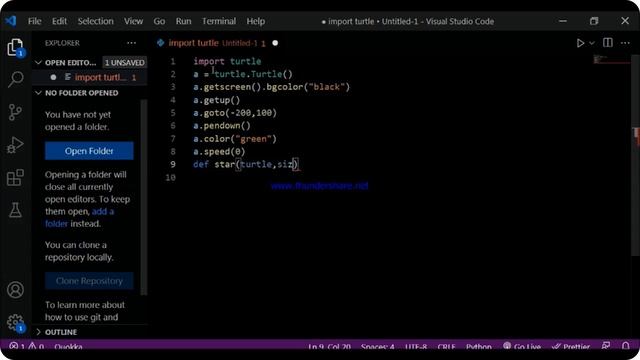This screenshot has height=360, width=640.
Task: Change encoding via UTF-8 indicator
Action: 416,346
